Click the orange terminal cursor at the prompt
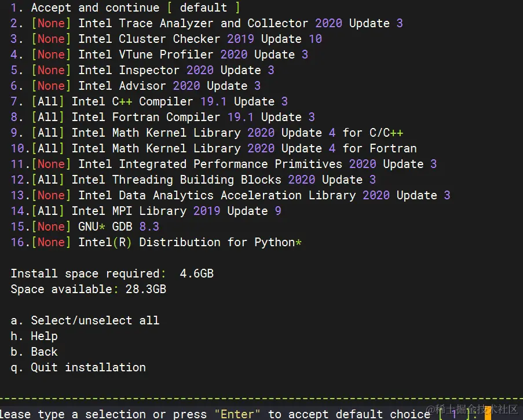 (x=488, y=414)
